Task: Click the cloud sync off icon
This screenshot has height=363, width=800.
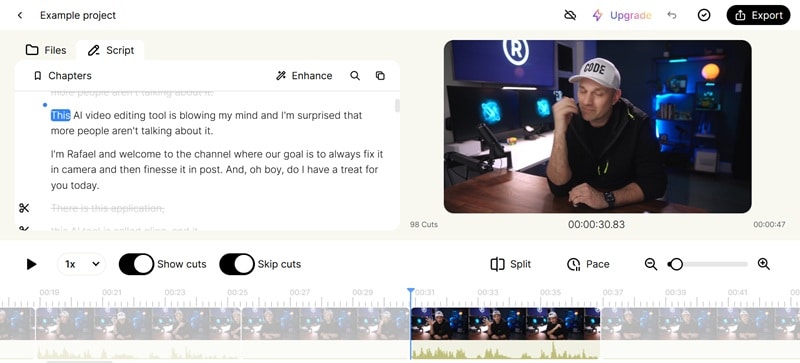Action: click(x=570, y=15)
